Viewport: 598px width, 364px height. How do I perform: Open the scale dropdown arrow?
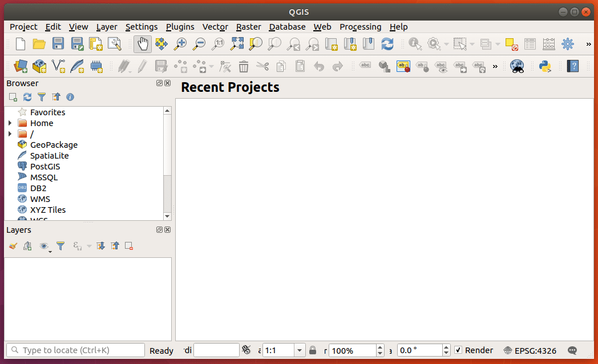click(x=300, y=350)
